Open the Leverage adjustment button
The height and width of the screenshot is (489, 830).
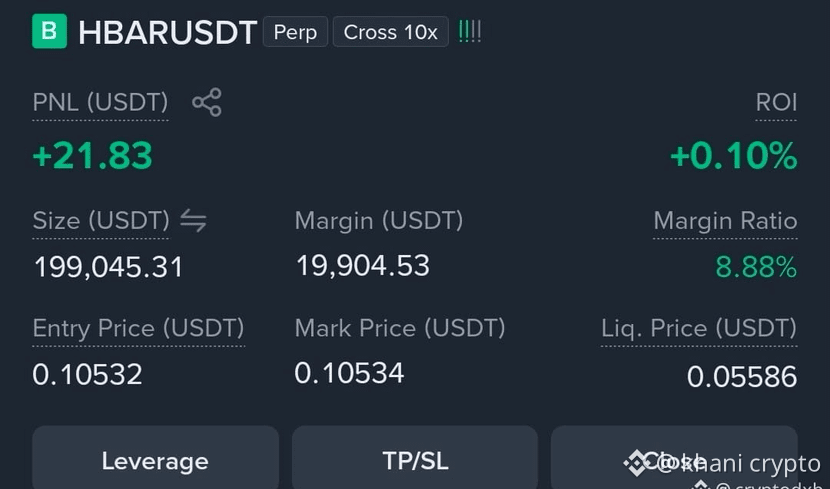pyautogui.click(x=155, y=458)
